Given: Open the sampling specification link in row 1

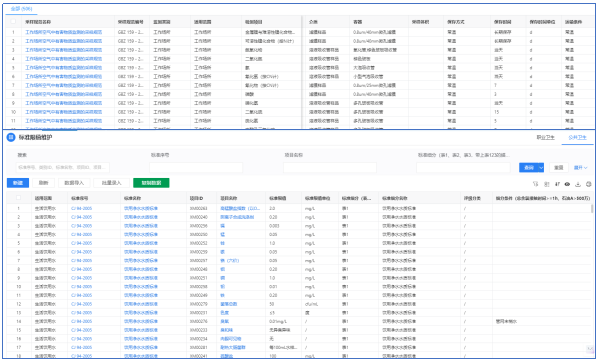Looking at the screenshot, I should tap(64, 32).
